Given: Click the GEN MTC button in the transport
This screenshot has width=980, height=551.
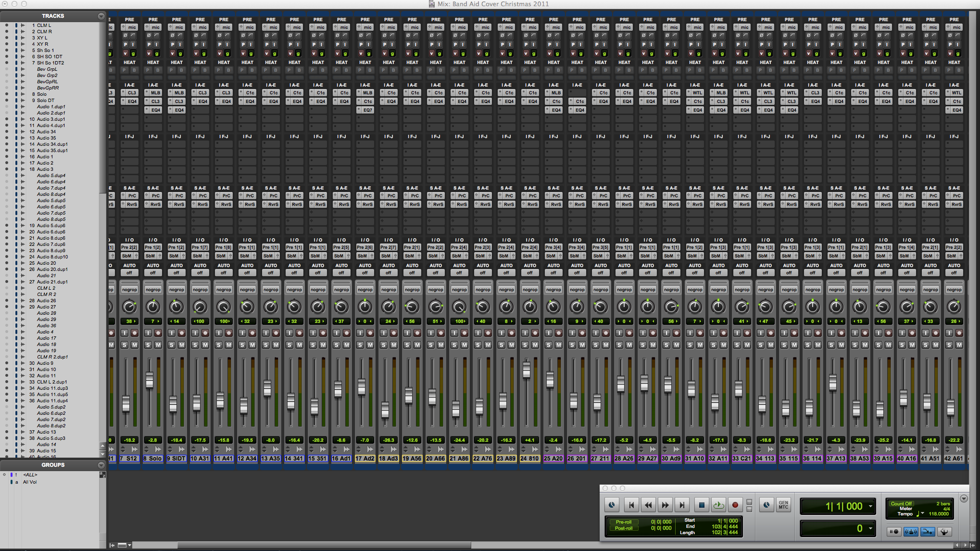Looking at the screenshot, I should [x=783, y=504].
